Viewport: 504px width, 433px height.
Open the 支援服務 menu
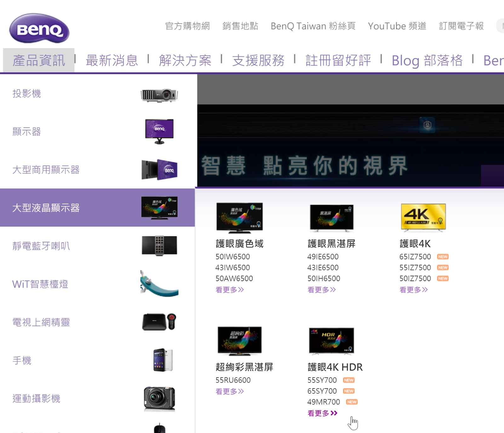258,60
